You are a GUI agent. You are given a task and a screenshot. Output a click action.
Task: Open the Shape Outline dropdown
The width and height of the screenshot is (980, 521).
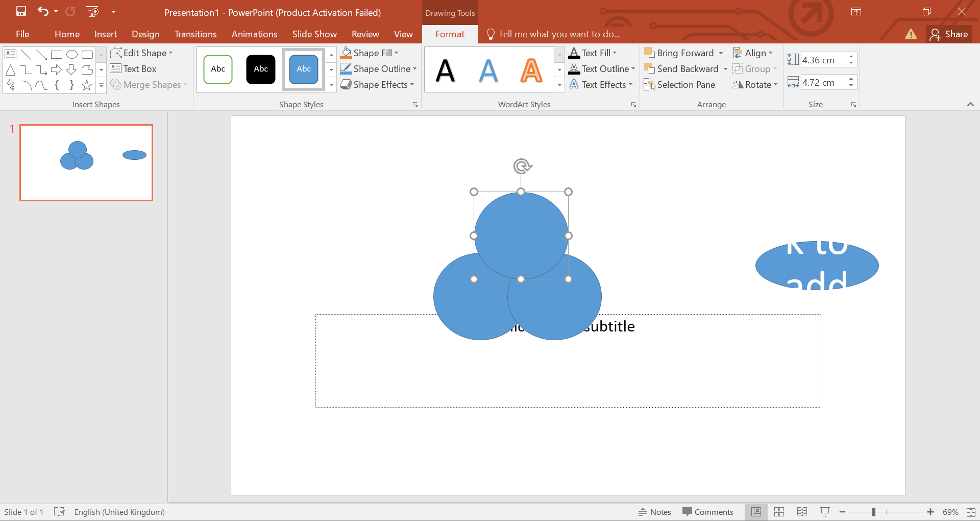click(378, 68)
